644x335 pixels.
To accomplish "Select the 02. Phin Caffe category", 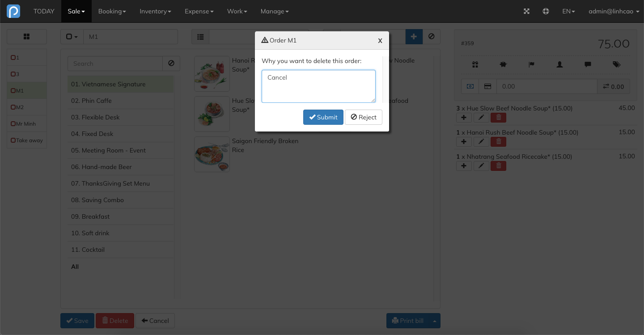I will pyautogui.click(x=121, y=101).
